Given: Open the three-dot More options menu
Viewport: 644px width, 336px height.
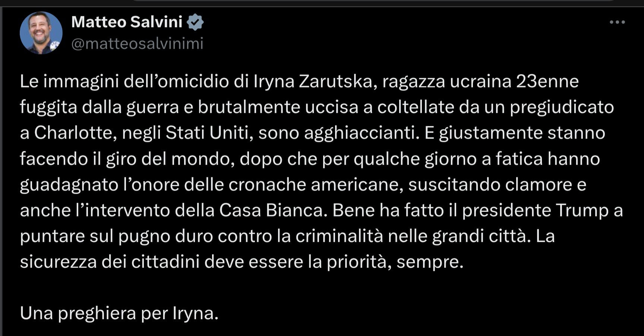Looking at the screenshot, I should click(617, 22).
